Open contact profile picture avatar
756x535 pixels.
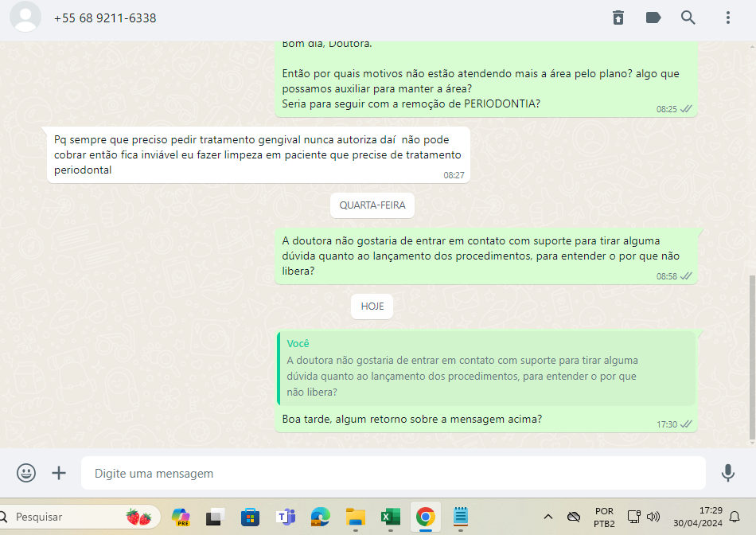pos(25,17)
